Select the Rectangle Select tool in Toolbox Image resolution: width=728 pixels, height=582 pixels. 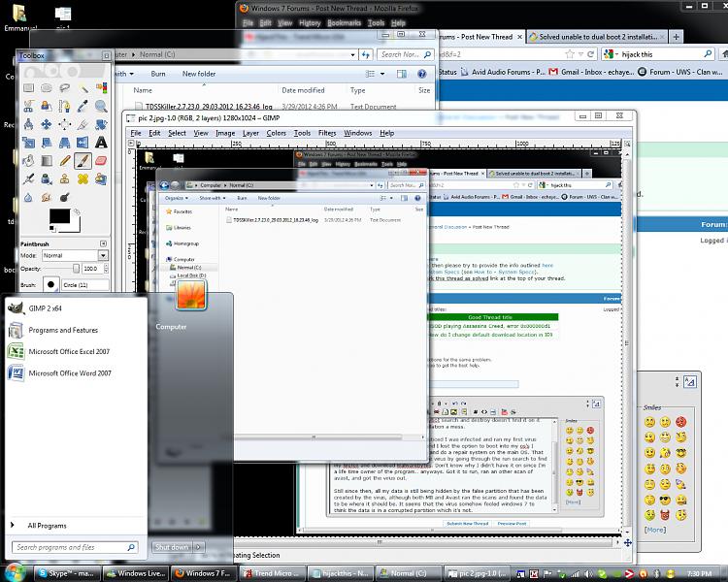click(28, 87)
